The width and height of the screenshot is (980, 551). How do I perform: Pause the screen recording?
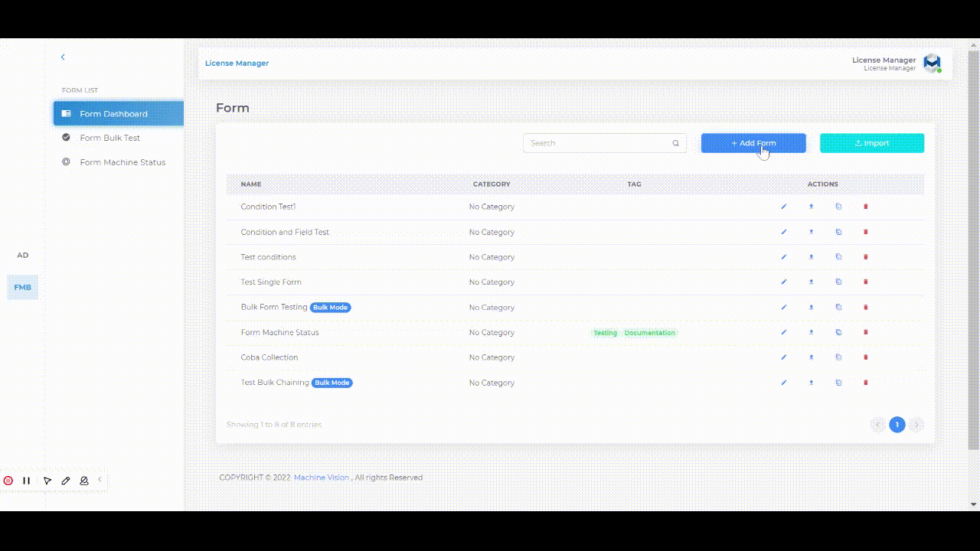click(27, 480)
